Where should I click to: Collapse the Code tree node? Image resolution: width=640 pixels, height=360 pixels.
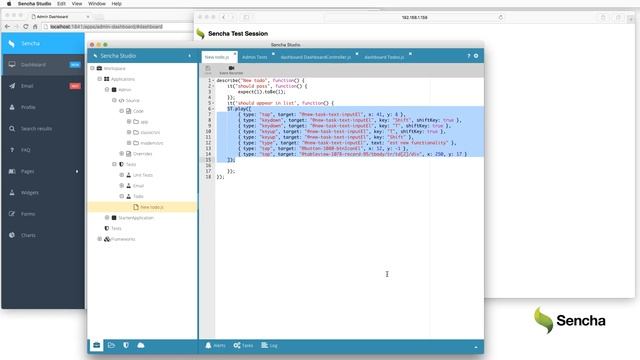[122, 111]
